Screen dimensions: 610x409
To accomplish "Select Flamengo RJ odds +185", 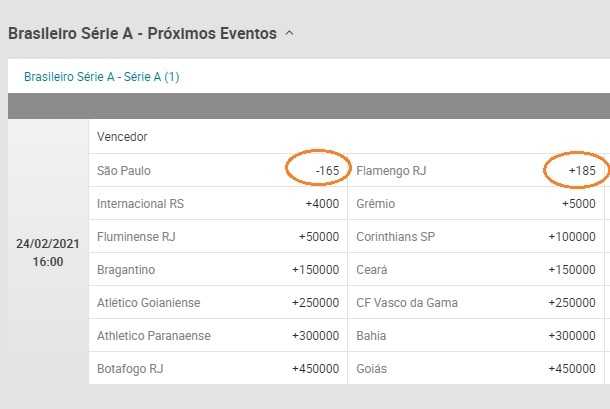I will 476,170.
